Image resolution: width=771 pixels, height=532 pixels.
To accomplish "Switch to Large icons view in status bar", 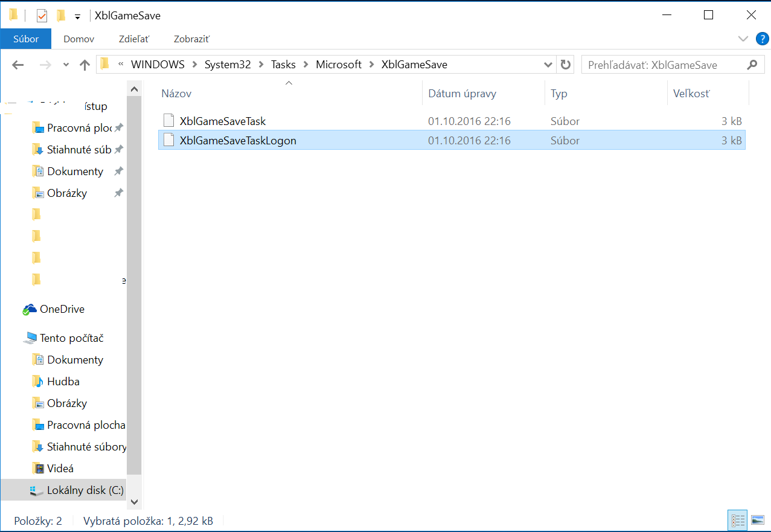I will pos(757,520).
